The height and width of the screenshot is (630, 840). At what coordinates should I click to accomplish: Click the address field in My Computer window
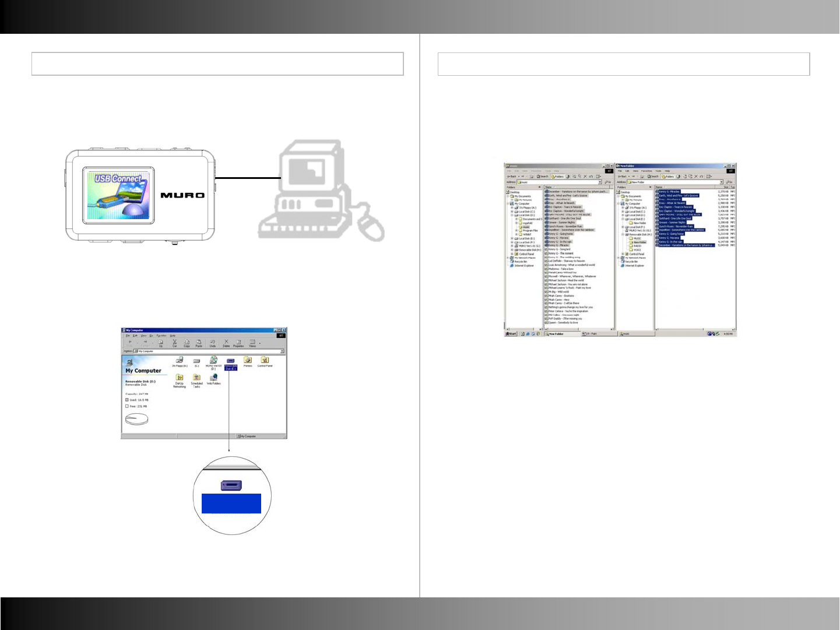[x=208, y=351]
